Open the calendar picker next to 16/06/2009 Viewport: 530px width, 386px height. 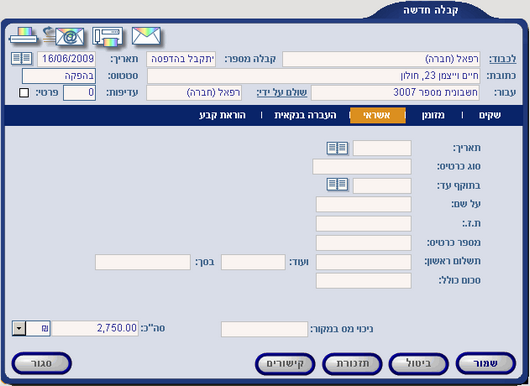pyautogui.click(x=21, y=58)
